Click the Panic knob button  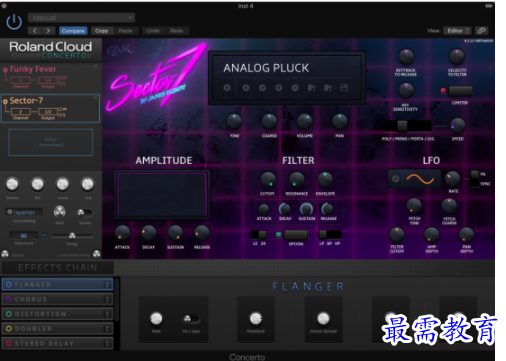(x=59, y=211)
